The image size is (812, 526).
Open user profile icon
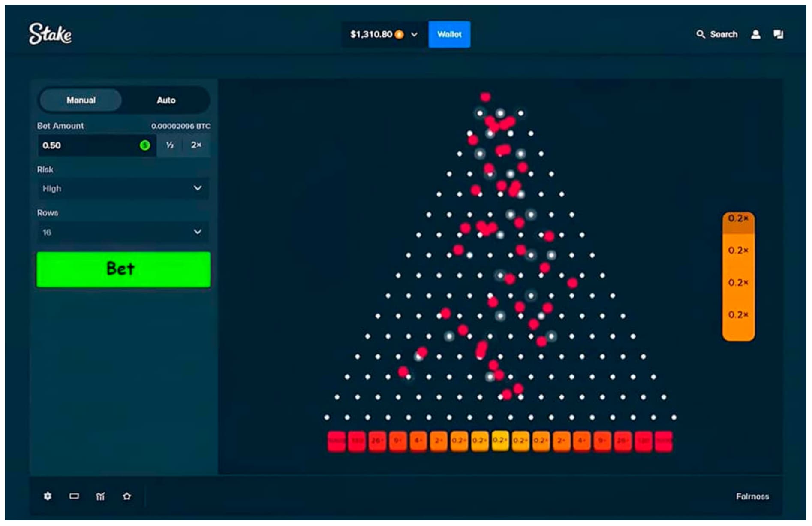pyautogui.click(x=755, y=34)
